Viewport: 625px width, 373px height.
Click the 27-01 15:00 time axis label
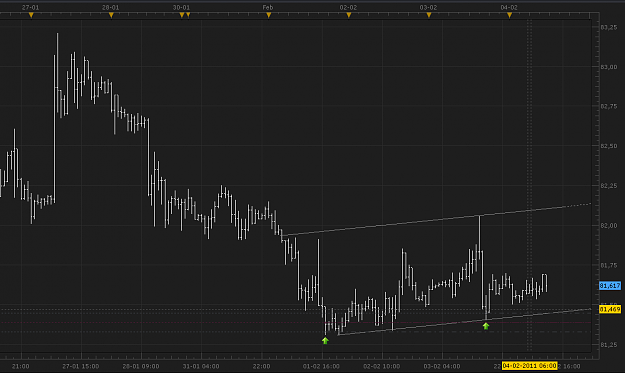point(81,366)
